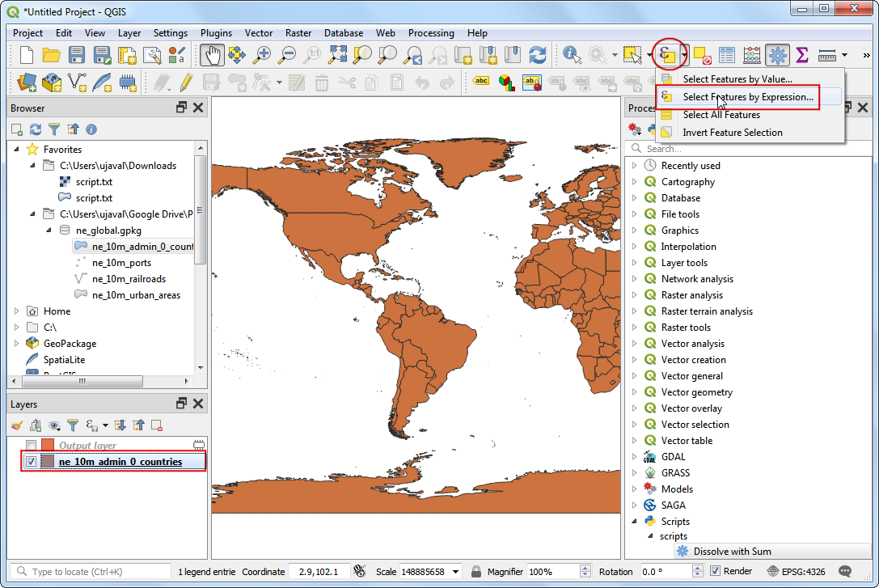Expand the Home folder in Browser
879x588 pixels.
17,311
